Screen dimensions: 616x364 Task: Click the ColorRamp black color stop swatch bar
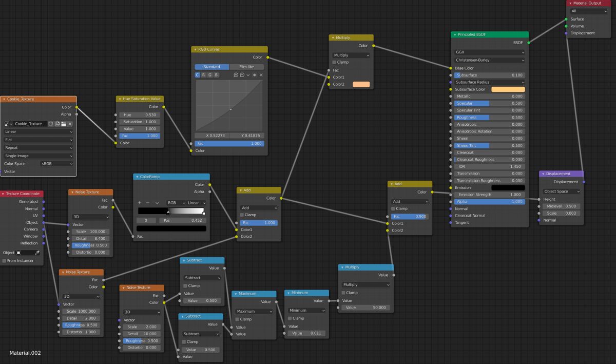click(x=171, y=228)
